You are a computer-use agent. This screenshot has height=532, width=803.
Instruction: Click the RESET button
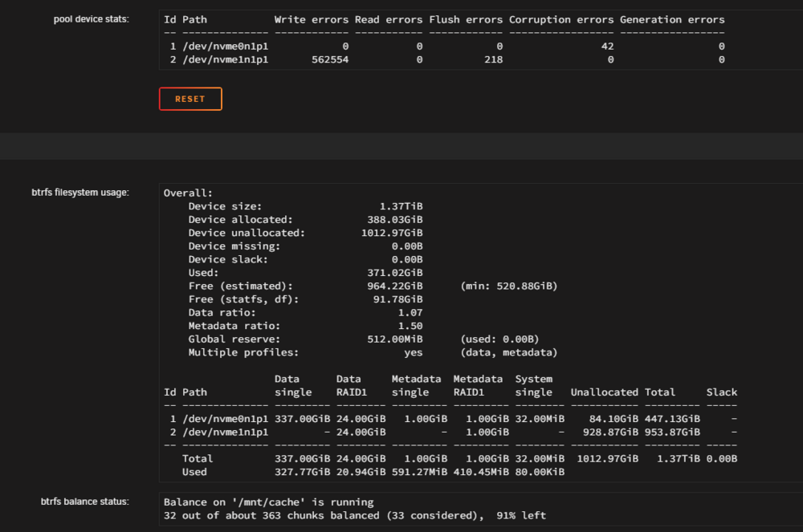tap(190, 99)
